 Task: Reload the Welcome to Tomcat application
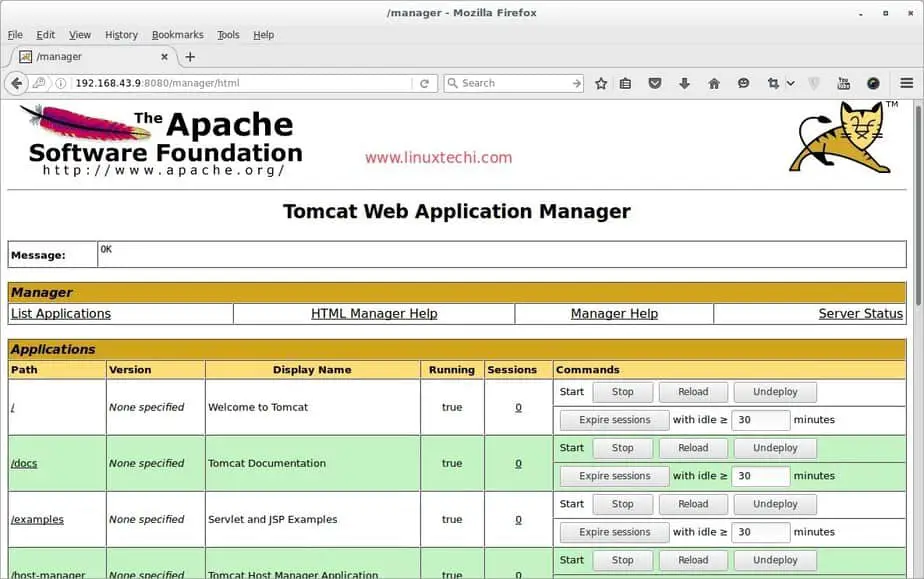(693, 392)
